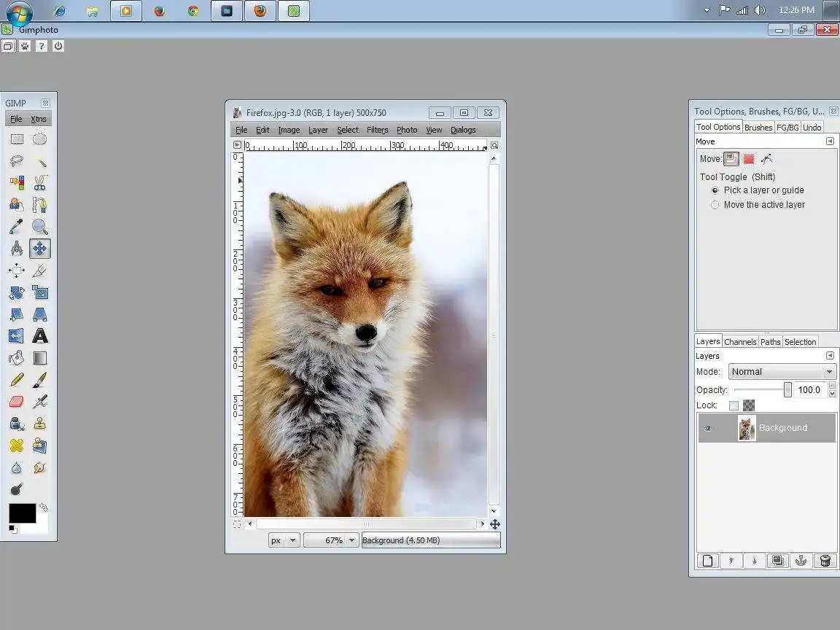Select the Scissors Select tool

[40, 183]
